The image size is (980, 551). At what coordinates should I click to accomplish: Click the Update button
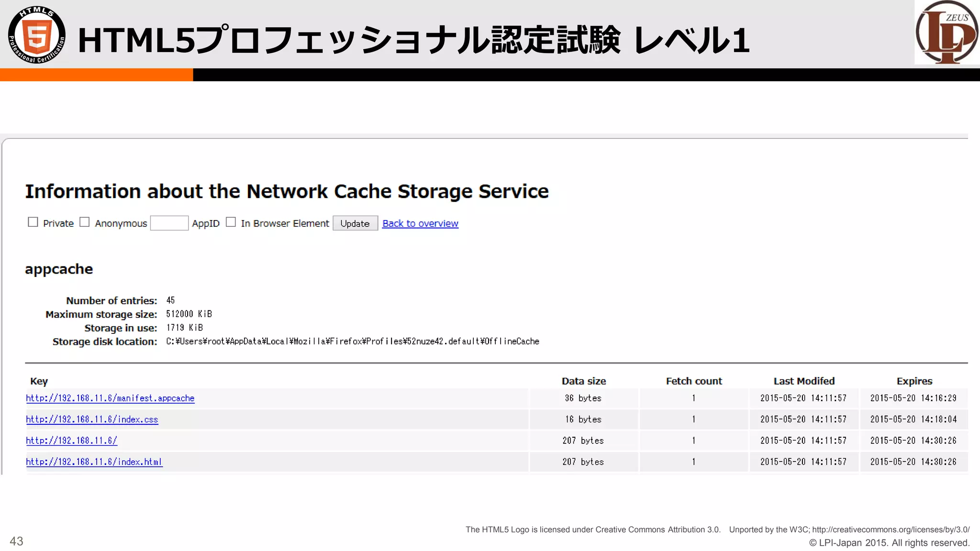pyautogui.click(x=355, y=223)
